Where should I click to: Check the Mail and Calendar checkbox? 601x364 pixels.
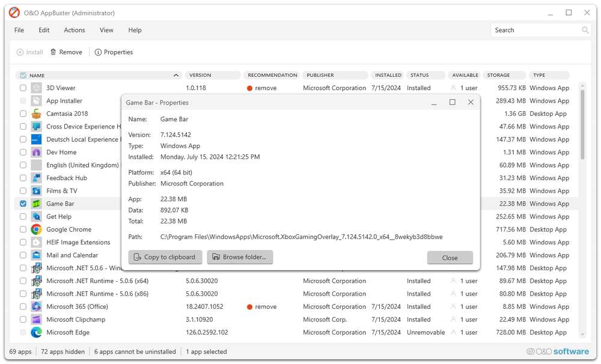23,255
